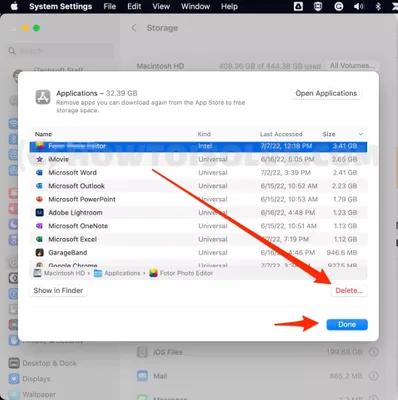Click the Bluetooth menu bar icon
Image resolution: width=398 pixels, height=400 pixels.
378,6
